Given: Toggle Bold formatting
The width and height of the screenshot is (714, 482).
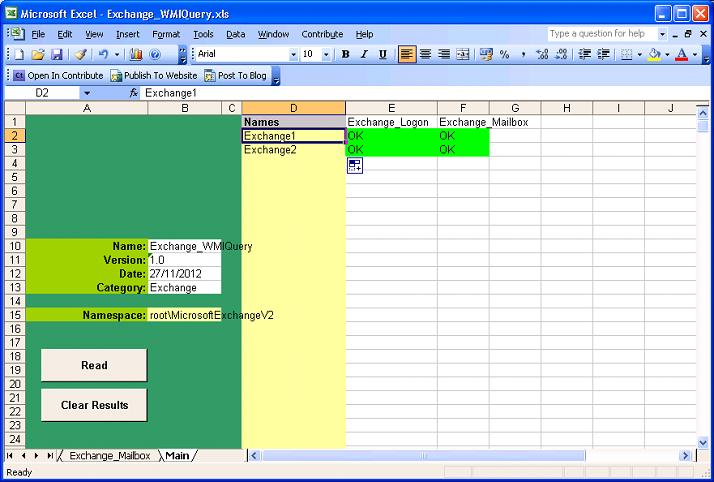Looking at the screenshot, I should 345,54.
